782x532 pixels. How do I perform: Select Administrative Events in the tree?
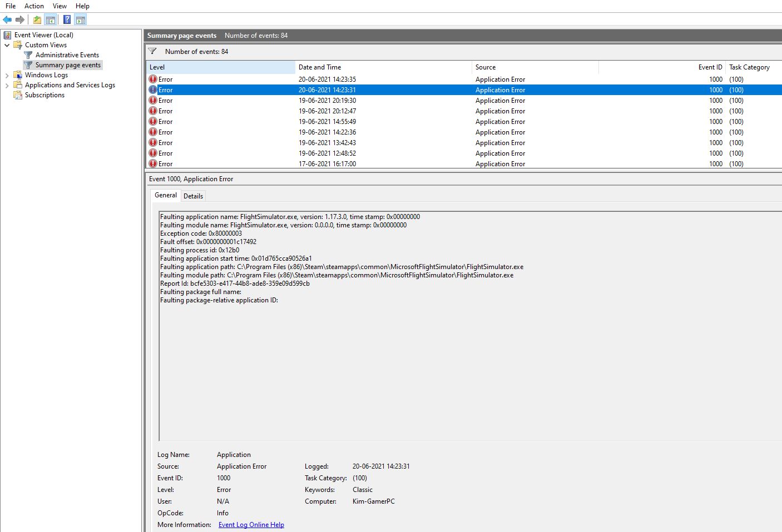67,55
